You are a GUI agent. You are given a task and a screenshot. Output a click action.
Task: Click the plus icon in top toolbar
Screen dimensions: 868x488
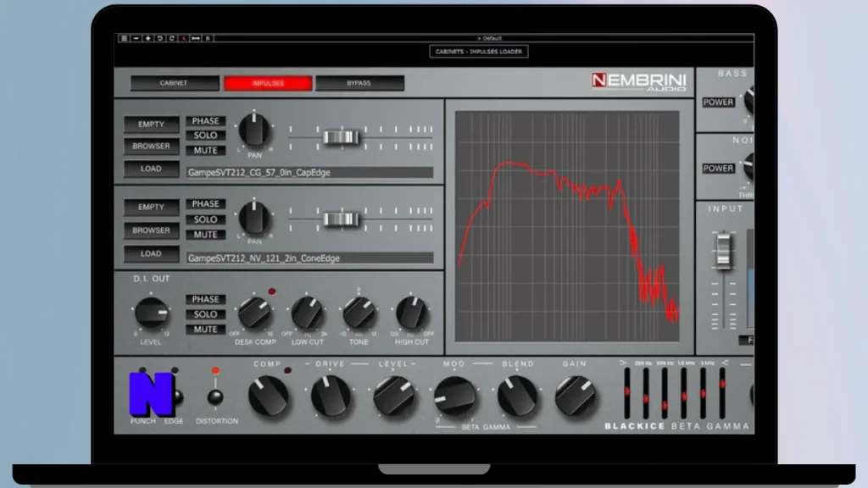click(147, 38)
